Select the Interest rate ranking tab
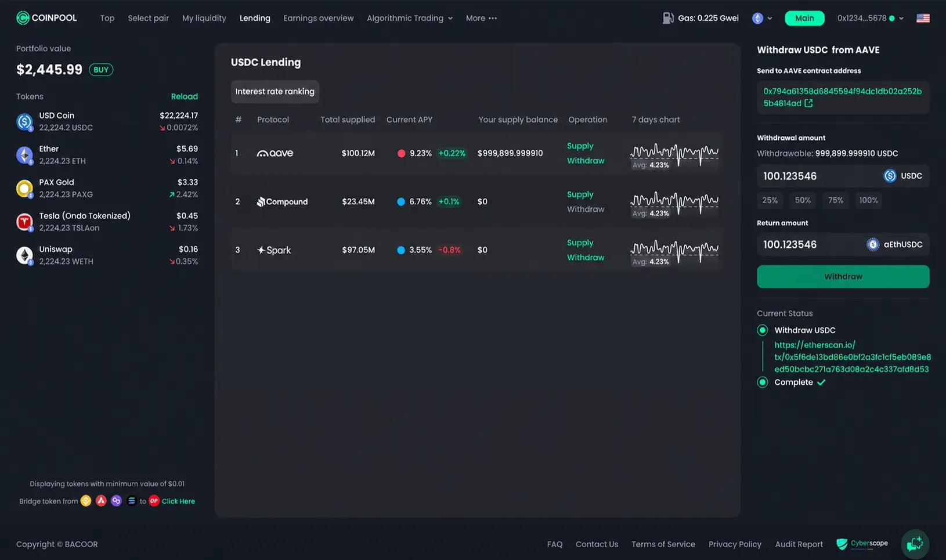This screenshot has height=560, width=946. click(275, 92)
